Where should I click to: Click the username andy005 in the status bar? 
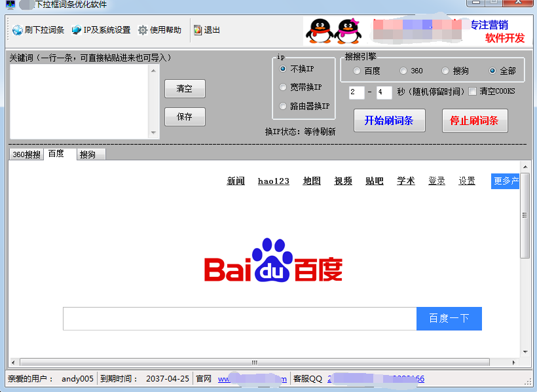tap(77, 379)
